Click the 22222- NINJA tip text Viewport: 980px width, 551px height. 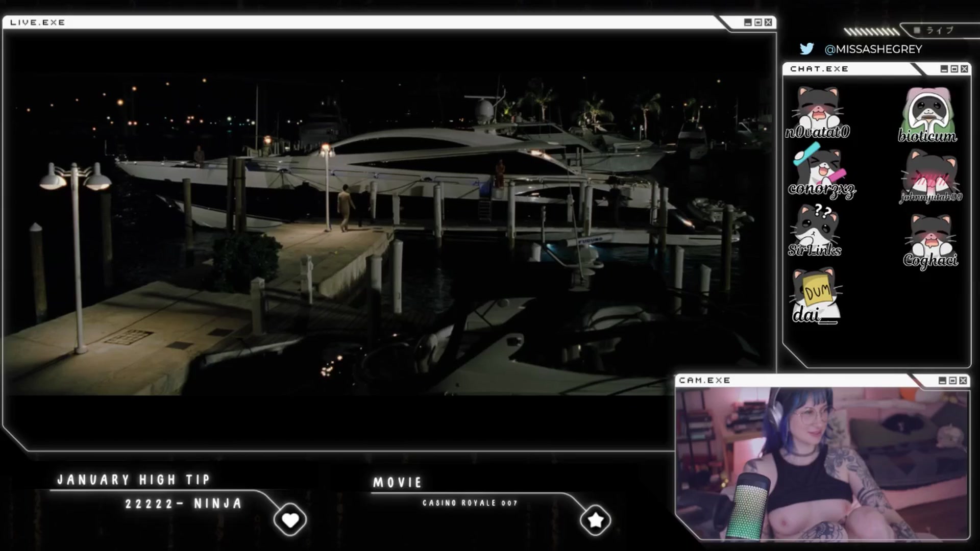coord(184,504)
